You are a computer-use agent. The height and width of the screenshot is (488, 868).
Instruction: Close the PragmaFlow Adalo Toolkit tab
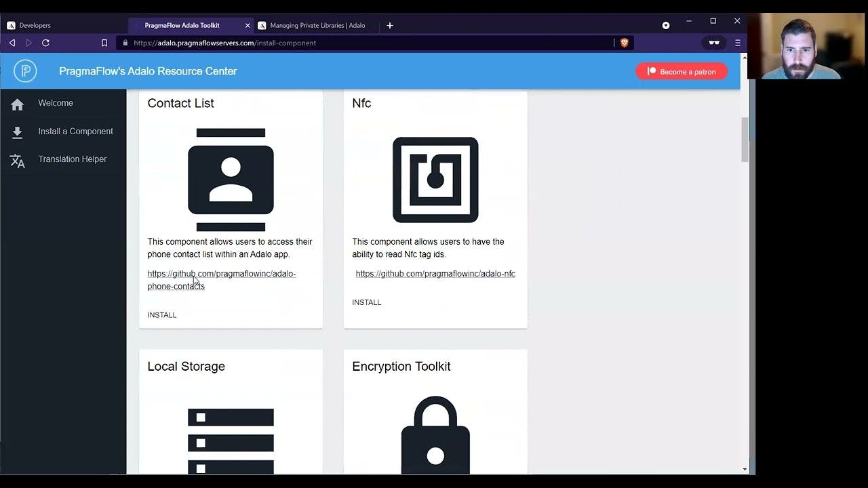[248, 26]
